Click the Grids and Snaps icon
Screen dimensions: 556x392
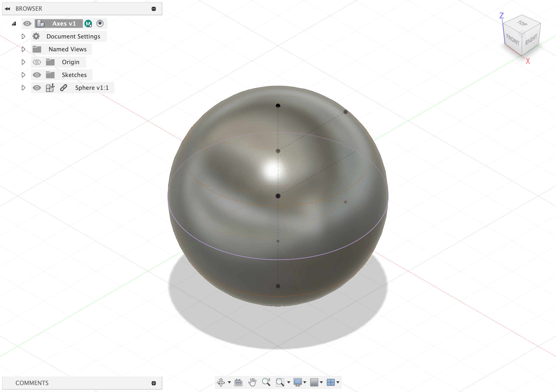pyautogui.click(x=314, y=382)
